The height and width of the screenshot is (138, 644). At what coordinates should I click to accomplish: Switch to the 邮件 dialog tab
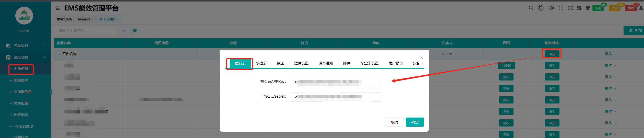[347, 63]
